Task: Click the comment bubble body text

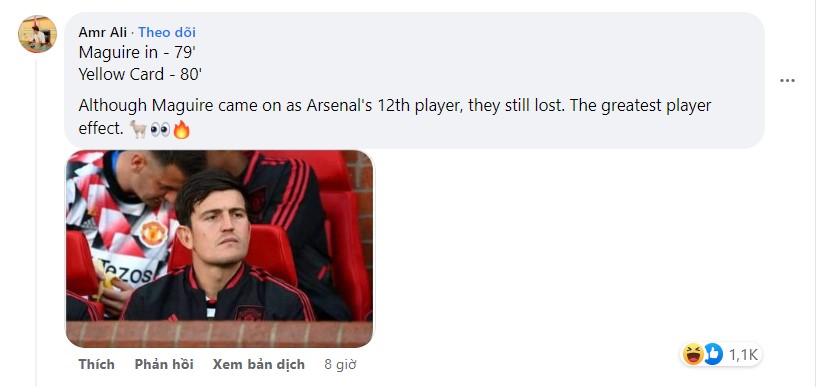Action: [x=394, y=117]
